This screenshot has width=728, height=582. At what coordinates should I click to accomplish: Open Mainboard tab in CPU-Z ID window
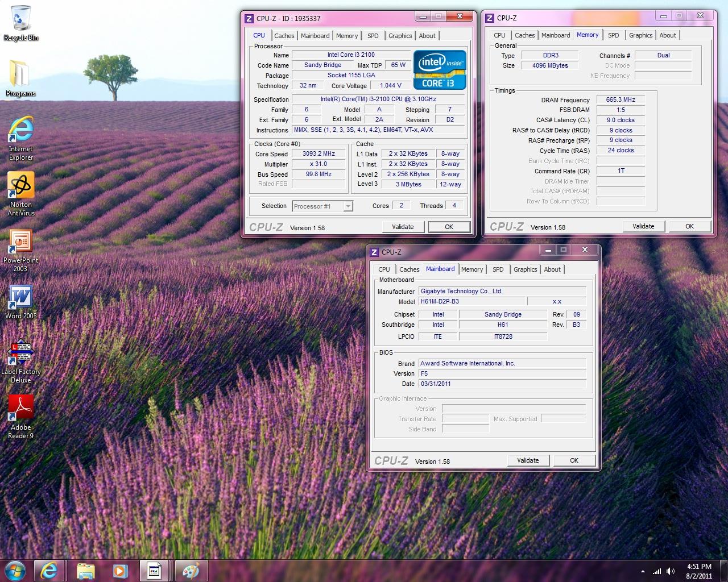[x=315, y=36]
